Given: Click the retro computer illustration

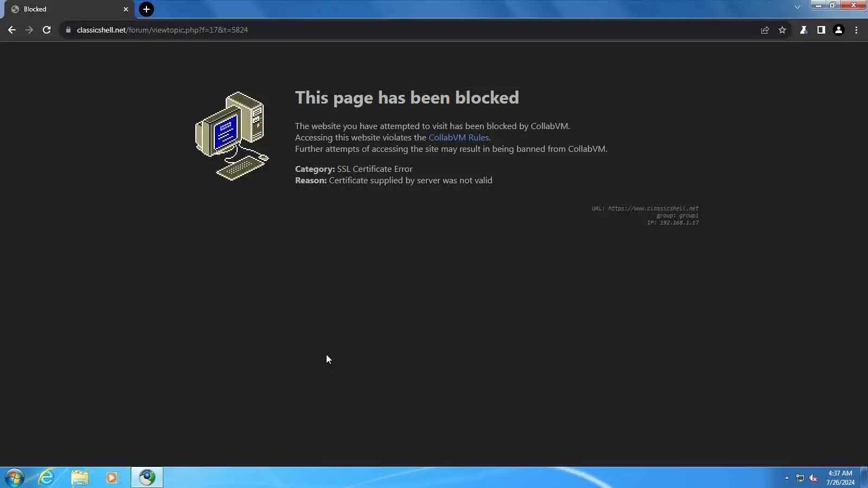Looking at the screenshot, I should pyautogui.click(x=232, y=136).
